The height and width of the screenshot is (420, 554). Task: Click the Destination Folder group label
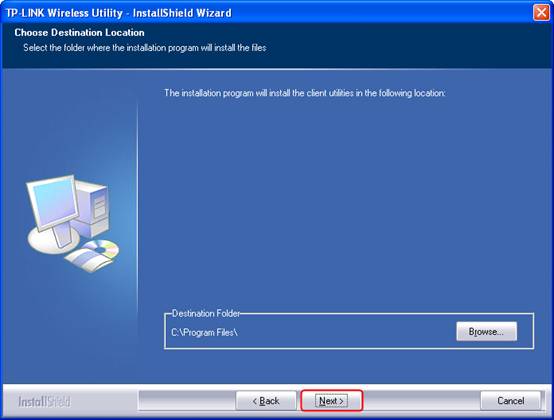tap(206, 313)
